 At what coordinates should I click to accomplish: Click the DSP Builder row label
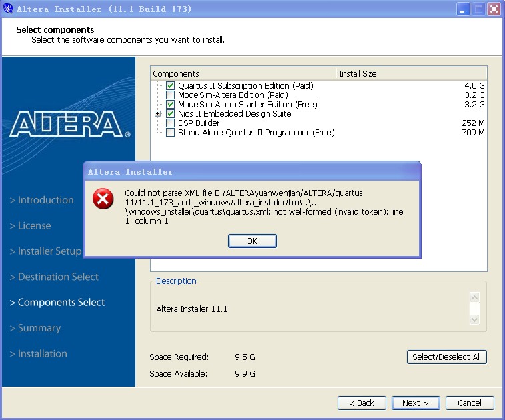tap(199, 123)
